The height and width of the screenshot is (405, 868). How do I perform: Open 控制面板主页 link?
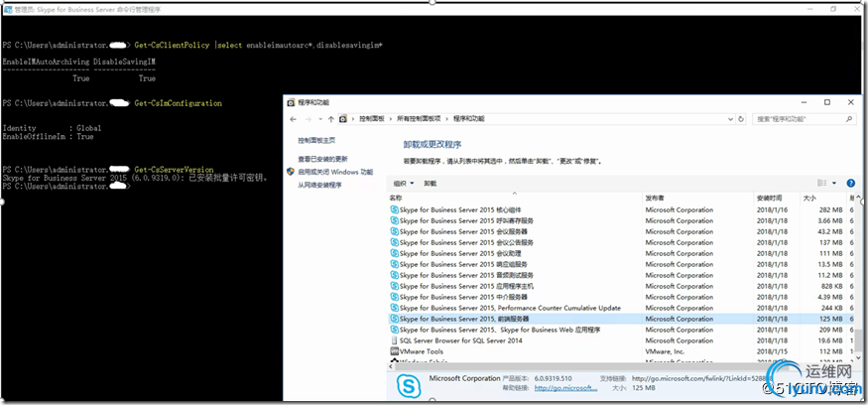(316, 141)
